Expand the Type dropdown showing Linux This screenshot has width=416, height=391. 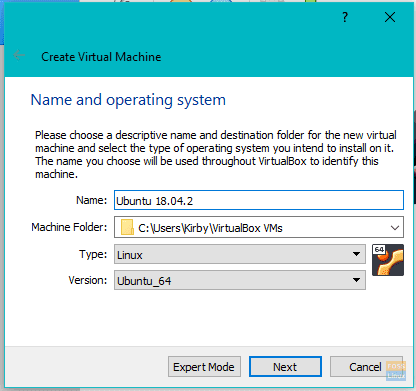240,254
